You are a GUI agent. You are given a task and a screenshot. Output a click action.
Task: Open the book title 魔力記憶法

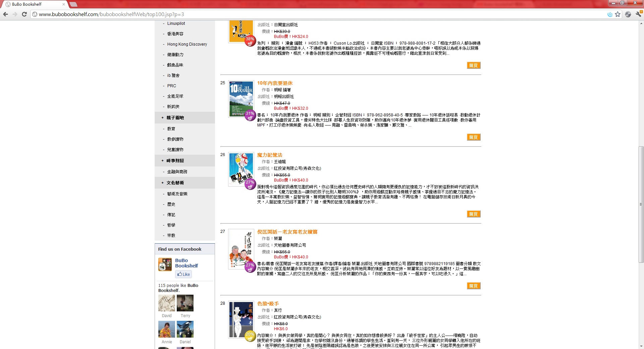point(270,155)
